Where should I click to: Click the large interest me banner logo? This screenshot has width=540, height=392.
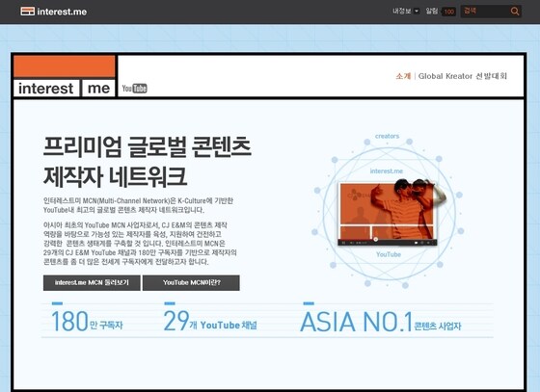click(65, 76)
